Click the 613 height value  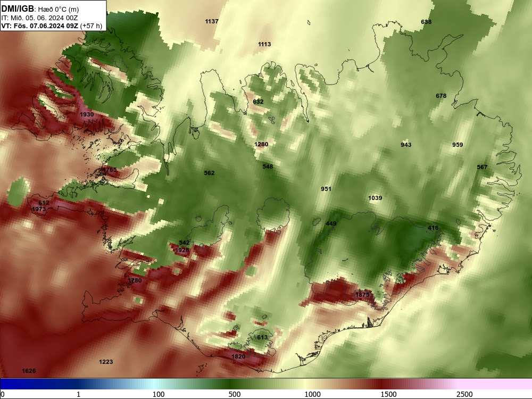tap(262, 337)
